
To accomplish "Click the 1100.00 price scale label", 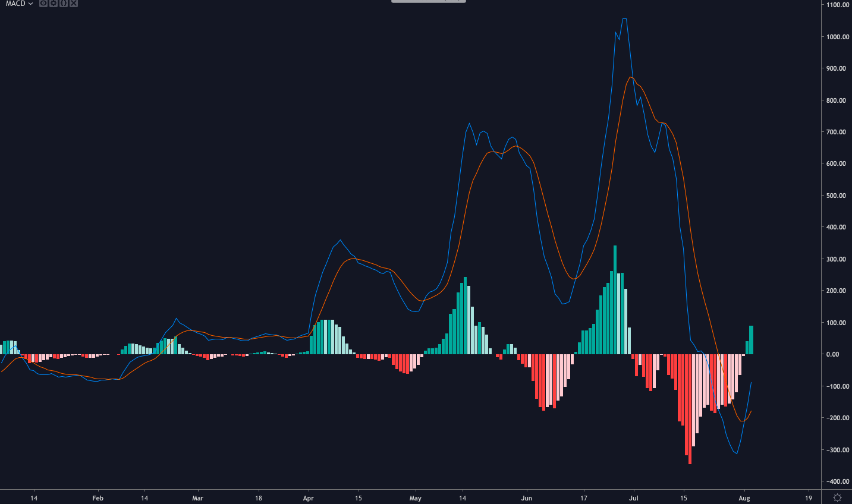I will click(x=837, y=5).
